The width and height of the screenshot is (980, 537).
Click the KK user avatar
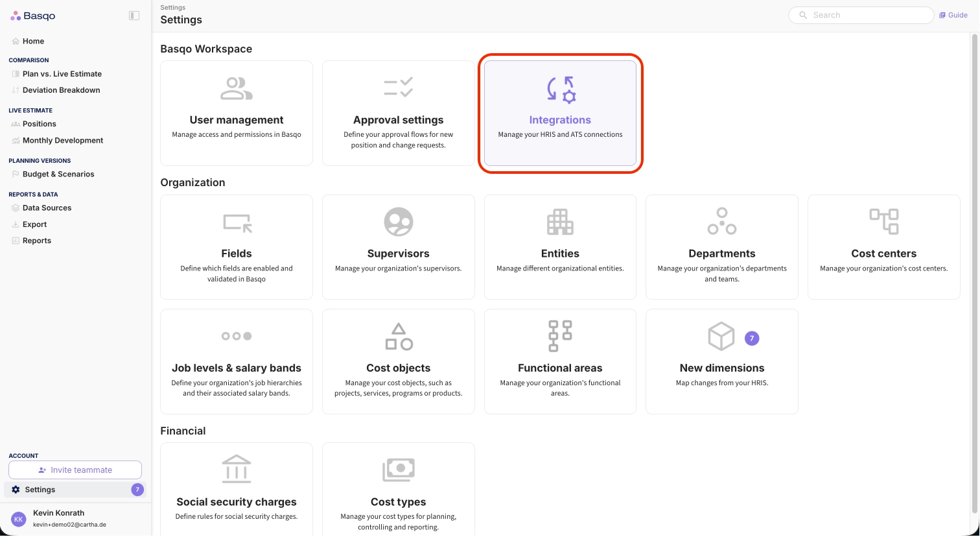pyautogui.click(x=18, y=519)
